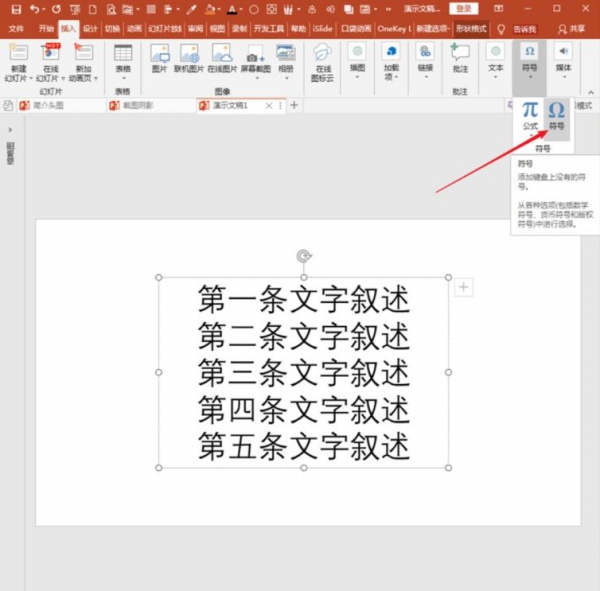Select the oval shape icon in the title bar
Screen dimensions: 600x591
[254, 9]
